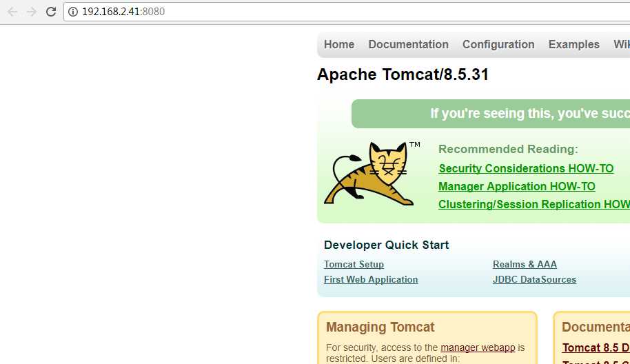The width and height of the screenshot is (630, 364).
Task: Click the Recommended Reading label
Action: click(x=508, y=149)
